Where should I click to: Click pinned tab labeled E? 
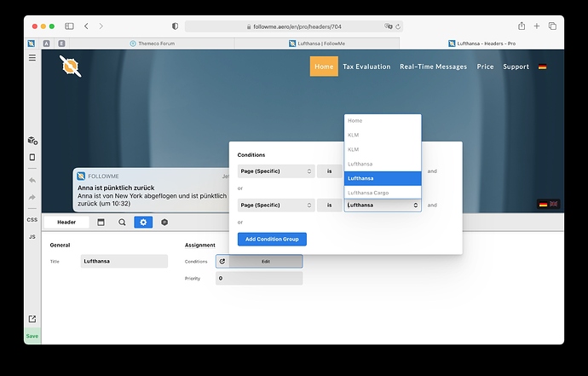[x=62, y=43]
